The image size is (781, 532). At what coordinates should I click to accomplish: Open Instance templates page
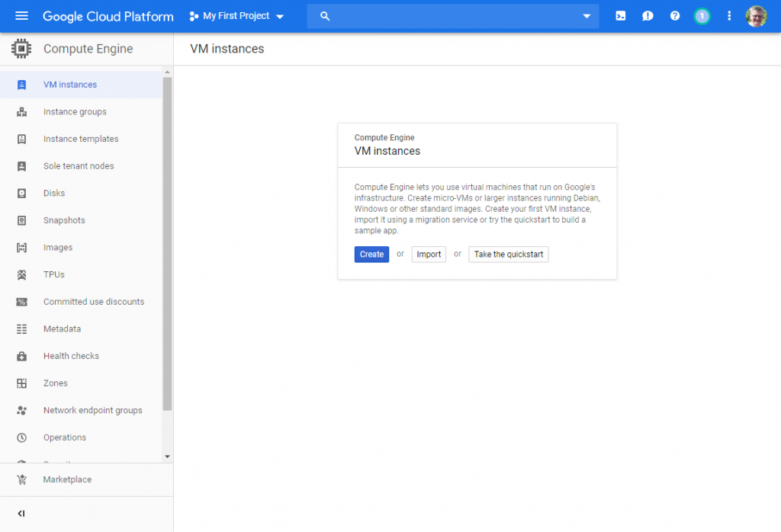[81, 139]
